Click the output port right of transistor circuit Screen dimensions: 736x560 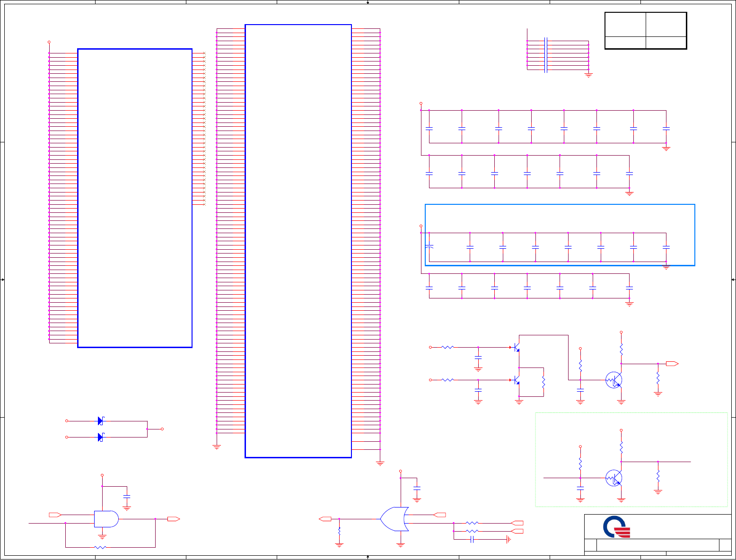click(672, 364)
